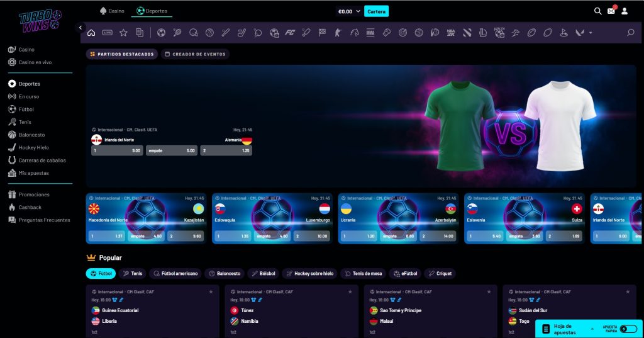Open favorites star in sports toolbar
Image resolution: width=644 pixels, height=338 pixels.
(123, 33)
